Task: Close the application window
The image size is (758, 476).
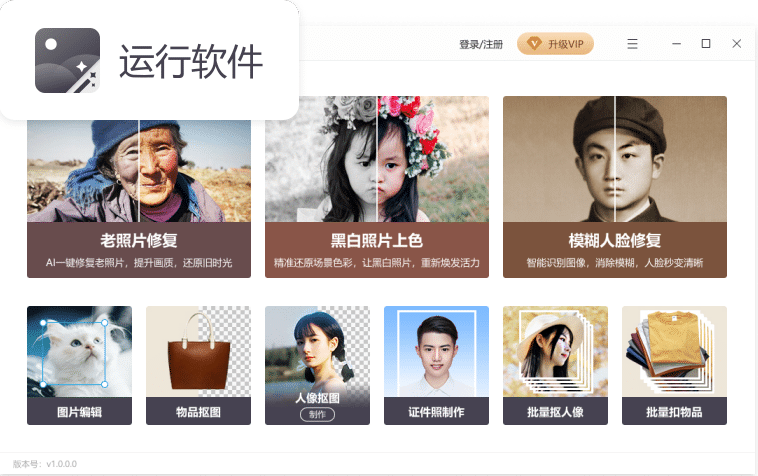Action: click(736, 44)
